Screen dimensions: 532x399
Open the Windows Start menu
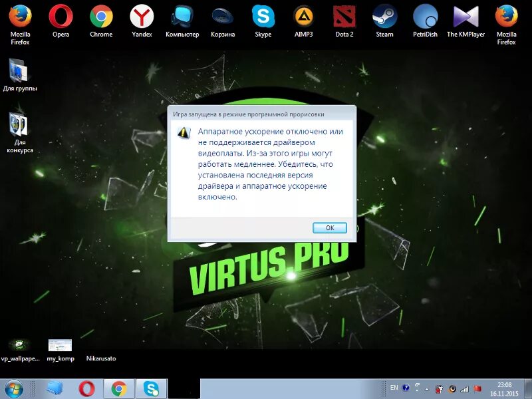tap(13, 389)
